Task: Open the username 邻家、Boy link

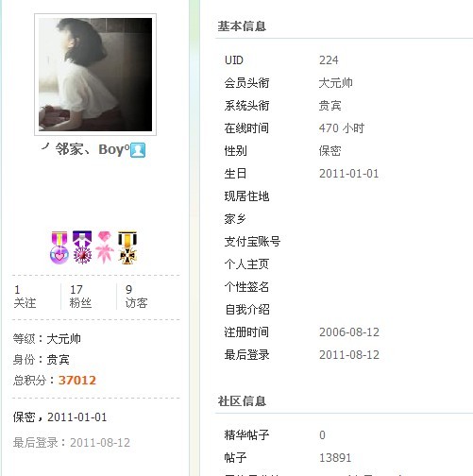Action: pos(93,149)
